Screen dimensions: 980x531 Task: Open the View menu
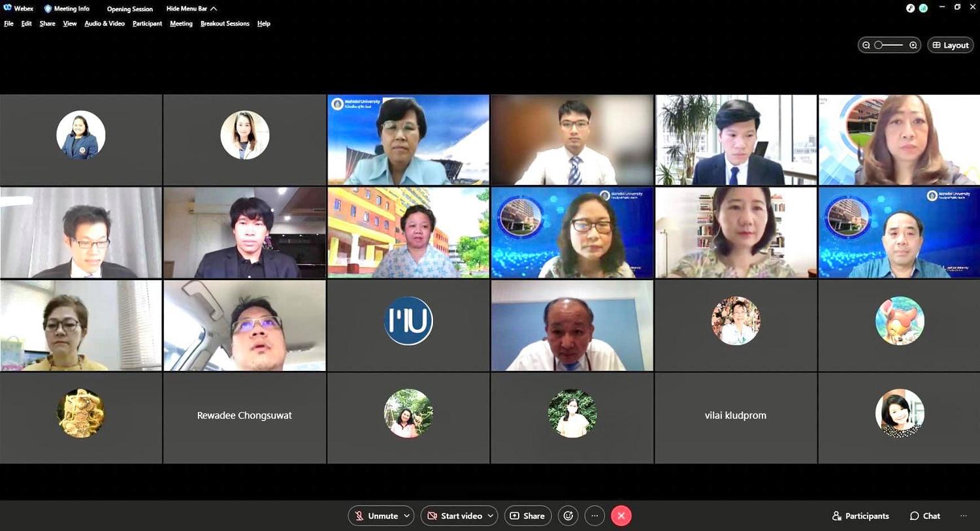click(x=70, y=24)
